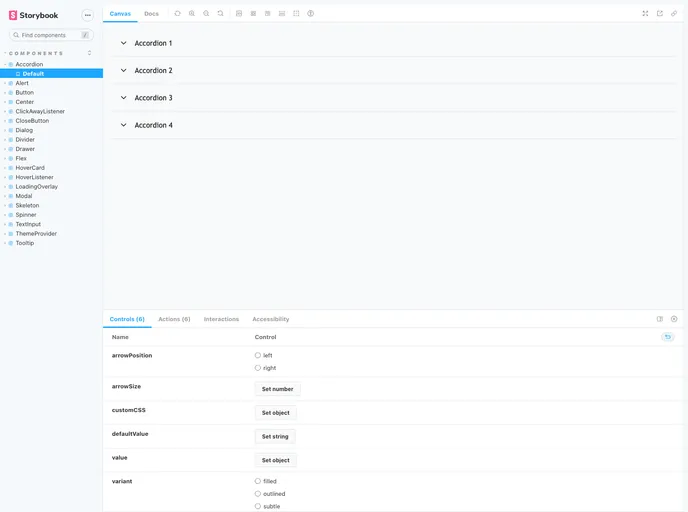Click Set object for value

coord(276,460)
